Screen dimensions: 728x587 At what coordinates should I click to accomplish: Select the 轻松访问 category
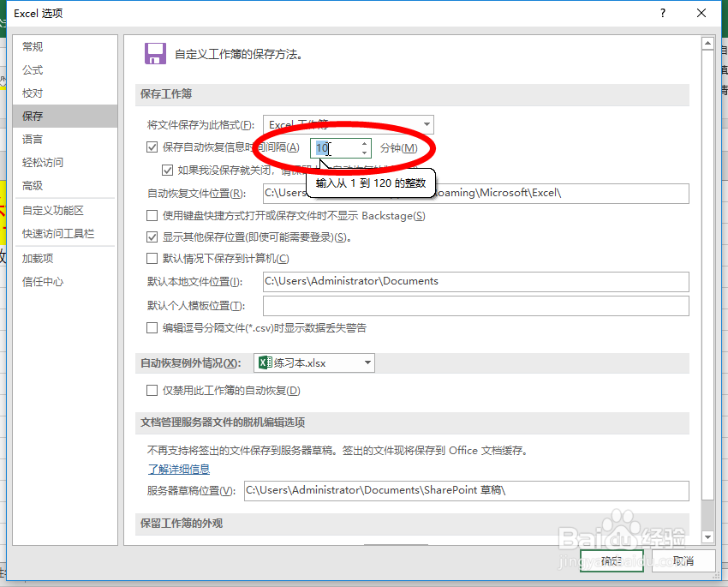[x=65, y=162]
